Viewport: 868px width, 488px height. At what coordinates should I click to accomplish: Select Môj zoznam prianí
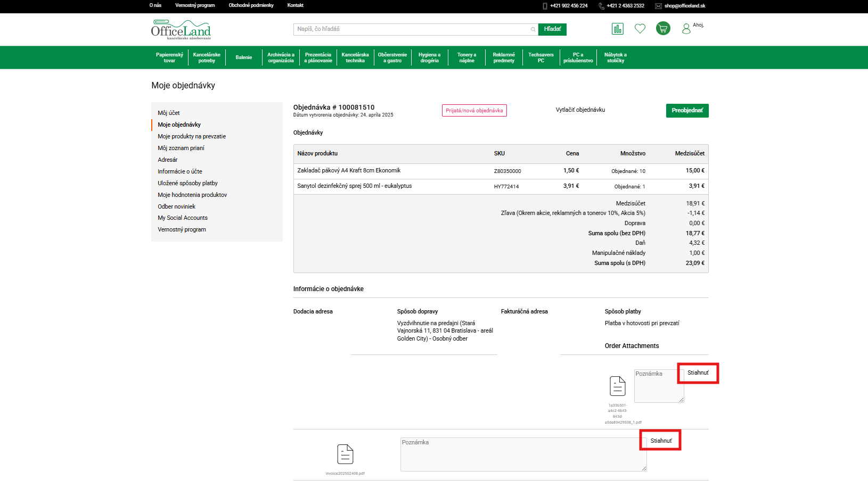[x=181, y=148]
